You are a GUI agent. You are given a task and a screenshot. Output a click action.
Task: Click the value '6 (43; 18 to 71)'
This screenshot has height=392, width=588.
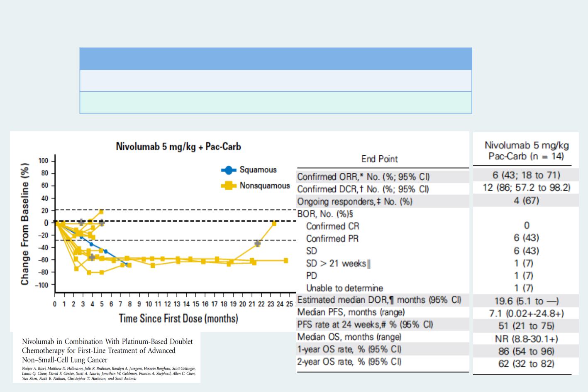pyautogui.click(x=526, y=175)
